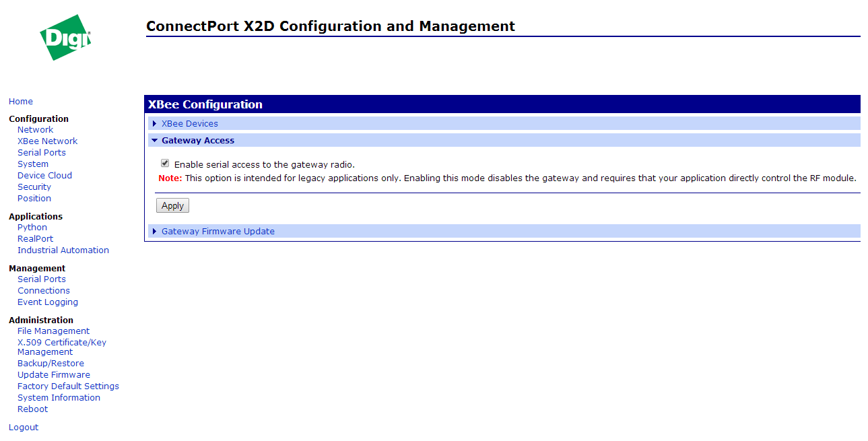The height and width of the screenshot is (441, 868).
Task: Open Serial Ports under Configuration
Action: (41, 153)
